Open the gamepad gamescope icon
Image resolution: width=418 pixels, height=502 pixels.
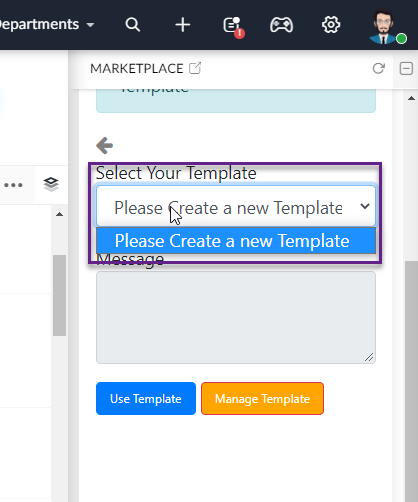(x=281, y=25)
